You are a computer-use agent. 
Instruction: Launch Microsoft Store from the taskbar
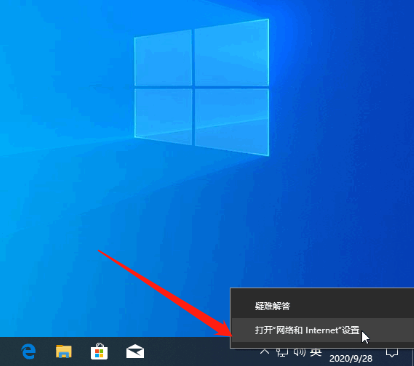pos(99,352)
